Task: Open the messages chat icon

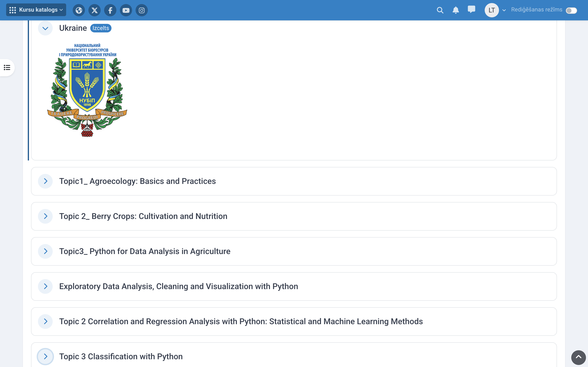Action: coord(471,10)
